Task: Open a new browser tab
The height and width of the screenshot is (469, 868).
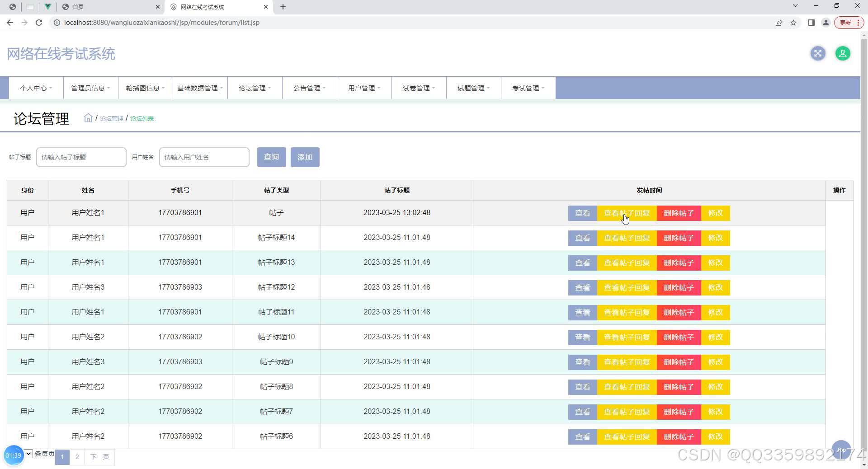Action: (x=283, y=7)
